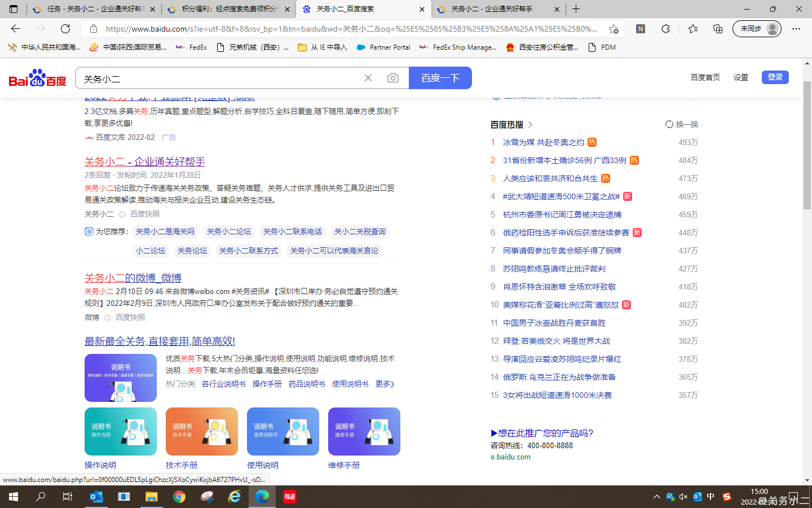
Task: Show hidden system tray icons
Action: tap(656, 497)
